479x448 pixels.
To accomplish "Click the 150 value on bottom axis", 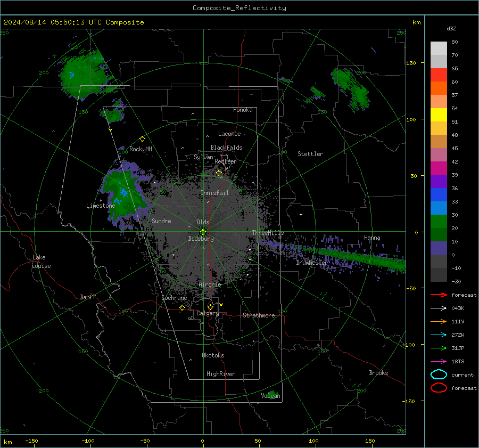I will point(370,441).
